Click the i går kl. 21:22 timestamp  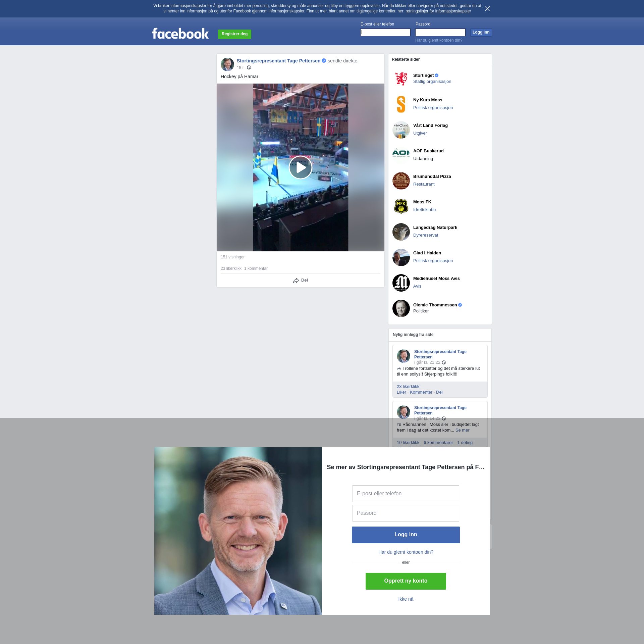pos(427,362)
